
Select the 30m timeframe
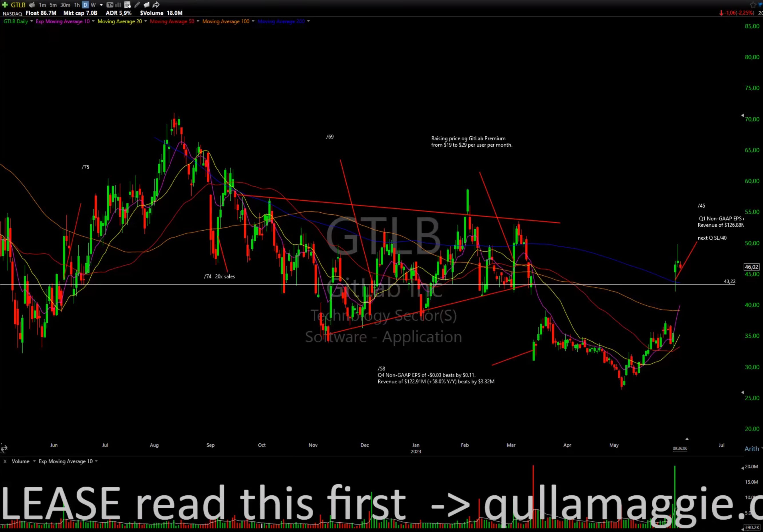[65, 5]
